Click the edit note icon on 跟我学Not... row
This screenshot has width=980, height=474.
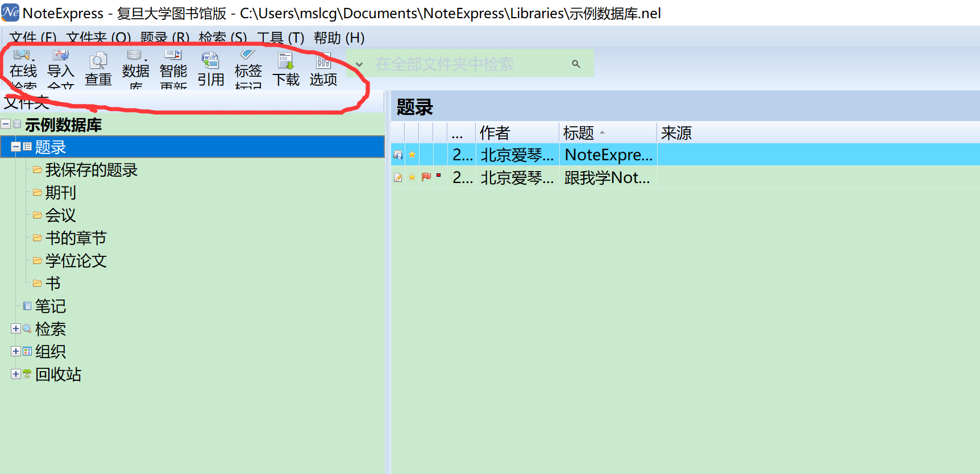(x=398, y=177)
